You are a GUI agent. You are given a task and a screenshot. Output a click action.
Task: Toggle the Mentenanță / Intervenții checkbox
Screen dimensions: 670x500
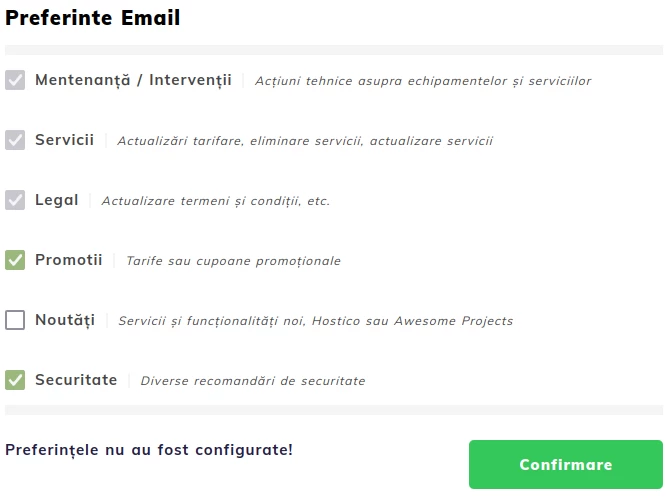tap(15, 80)
